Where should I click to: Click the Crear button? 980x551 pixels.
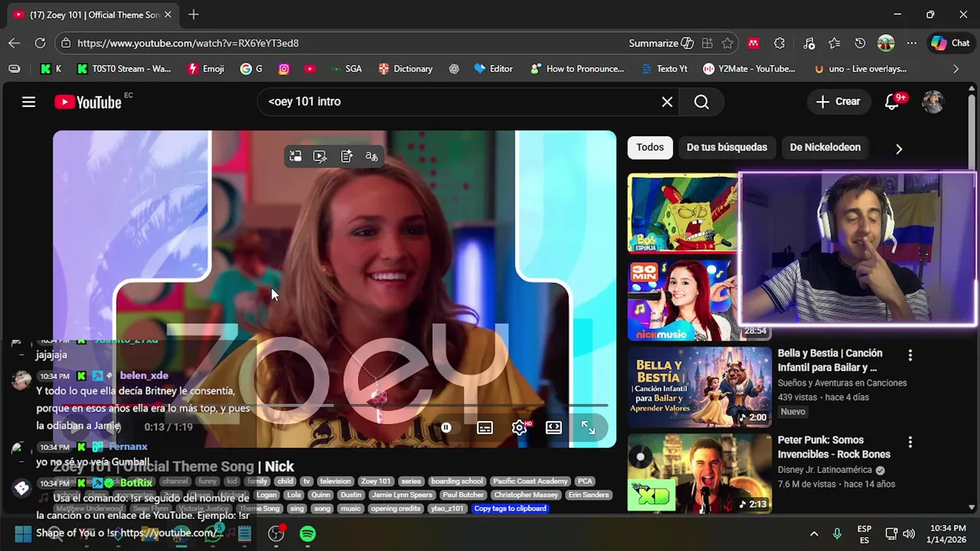coord(838,102)
